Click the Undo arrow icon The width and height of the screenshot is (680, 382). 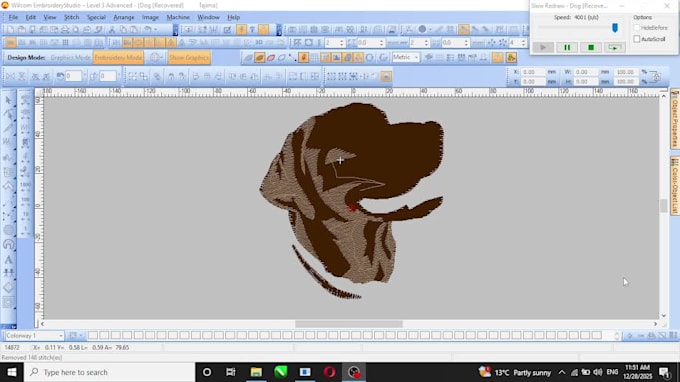tap(147, 29)
